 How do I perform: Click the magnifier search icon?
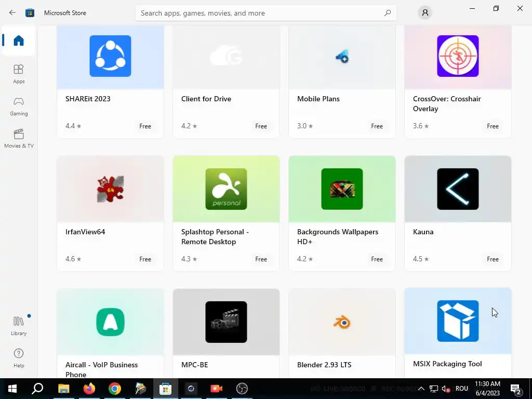(388, 13)
